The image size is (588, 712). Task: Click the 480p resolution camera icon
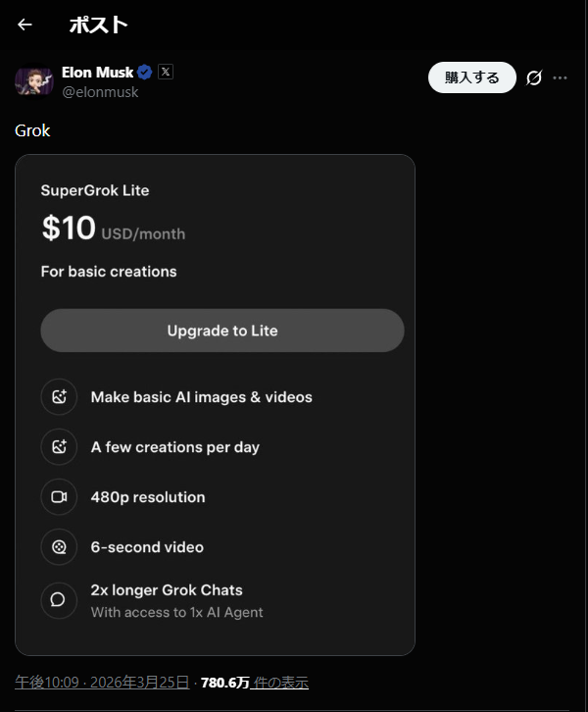tap(59, 497)
